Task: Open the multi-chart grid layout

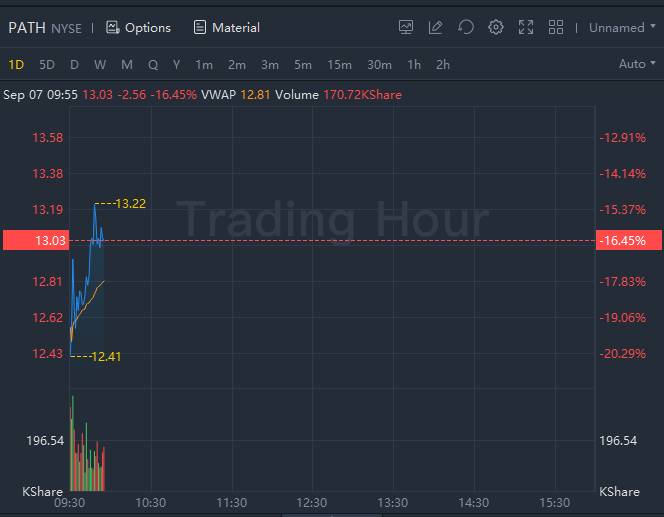Action: tap(556, 27)
